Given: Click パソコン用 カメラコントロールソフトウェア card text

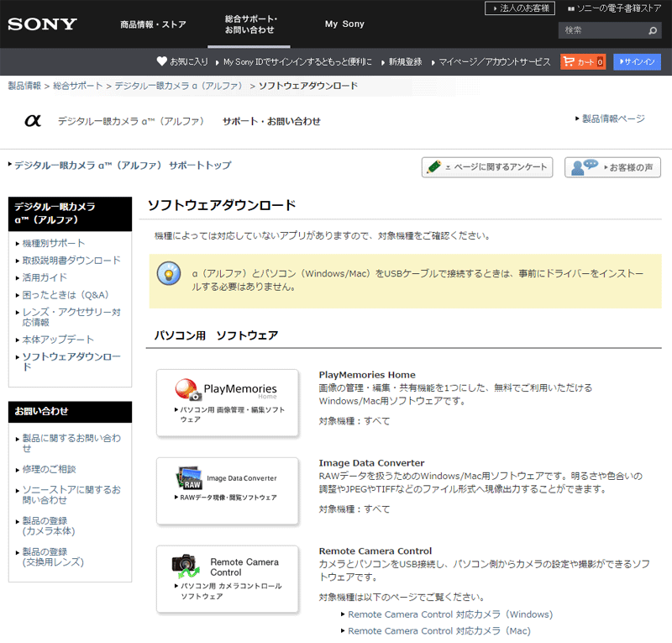Looking at the screenshot, I should point(230,591).
